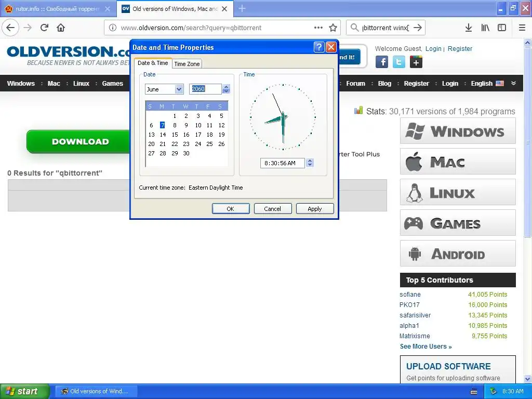The width and height of the screenshot is (532, 399).
Task: Close the Old versions of Windows tab
Action: (x=224, y=9)
